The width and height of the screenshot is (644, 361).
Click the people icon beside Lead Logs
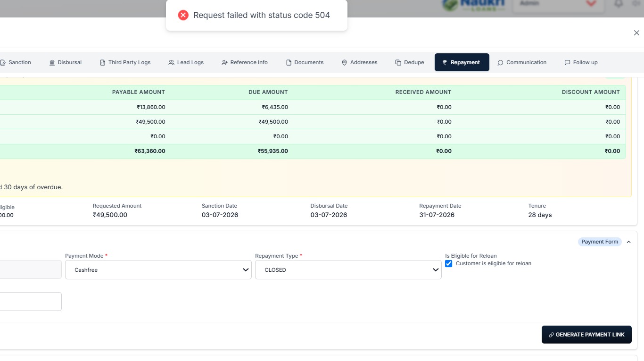click(172, 62)
